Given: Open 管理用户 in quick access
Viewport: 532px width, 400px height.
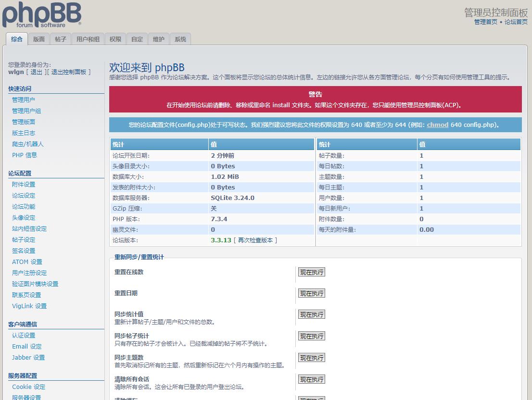Looking at the screenshot, I should [x=24, y=100].
